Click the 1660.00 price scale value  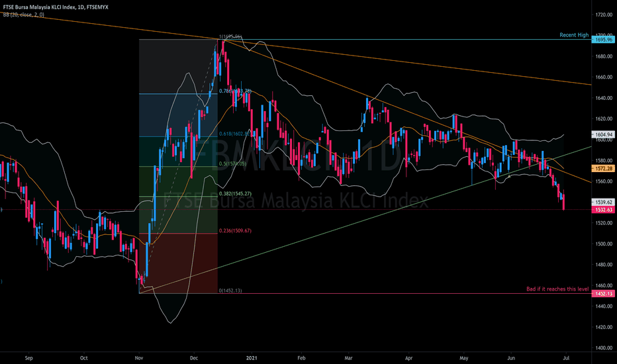pyautogui.click(x=604, y=77)
